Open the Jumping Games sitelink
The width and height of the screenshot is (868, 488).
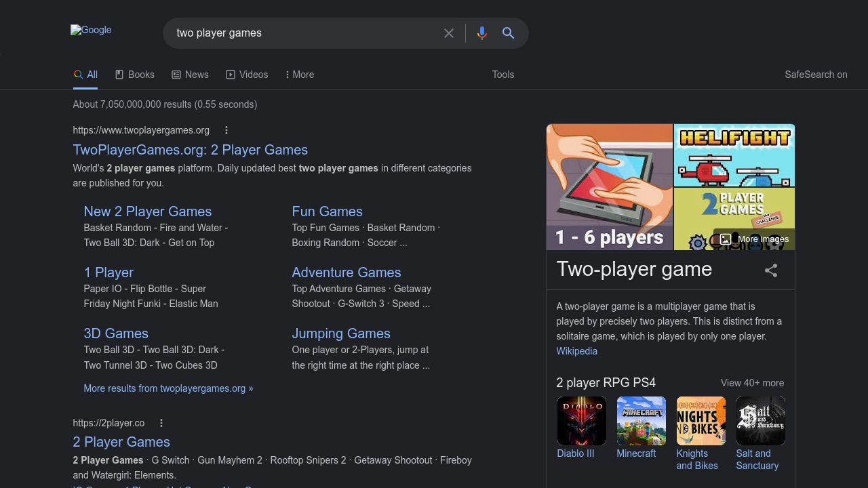[x=341, y=333]
